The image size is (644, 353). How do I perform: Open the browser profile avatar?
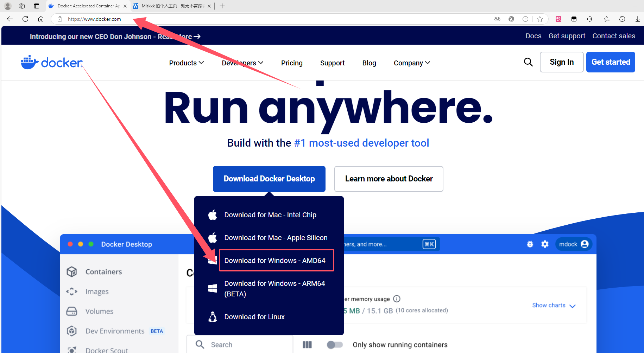coord(8,6)
